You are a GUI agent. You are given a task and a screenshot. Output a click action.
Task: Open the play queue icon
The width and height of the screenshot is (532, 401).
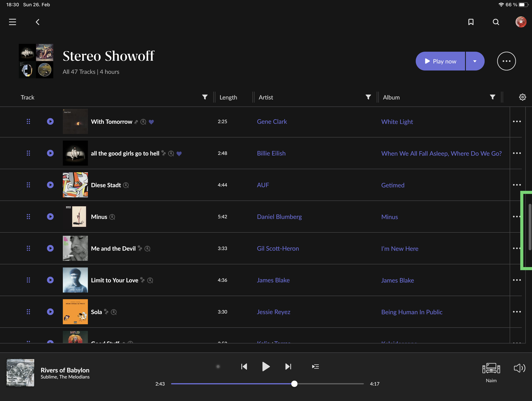point(315,367)
